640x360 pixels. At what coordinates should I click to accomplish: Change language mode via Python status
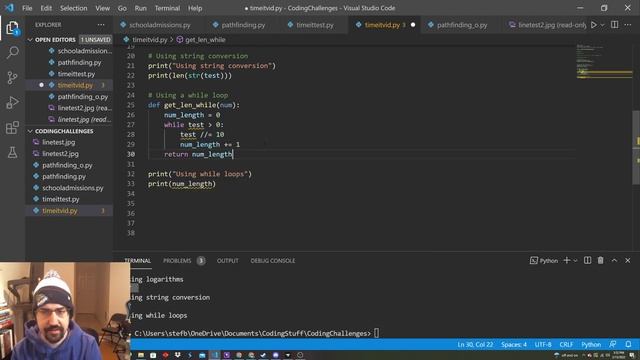pos(591,344)
